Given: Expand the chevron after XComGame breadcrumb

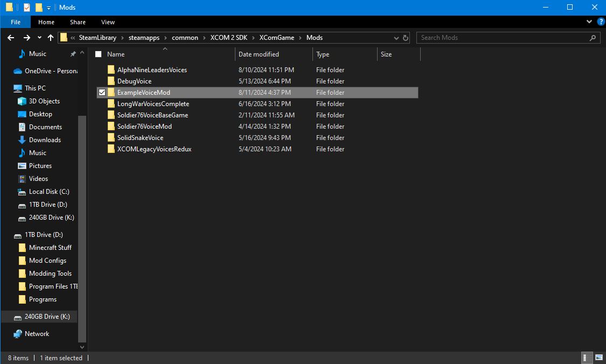Looking at the screenshot, I should coord(300,38).
